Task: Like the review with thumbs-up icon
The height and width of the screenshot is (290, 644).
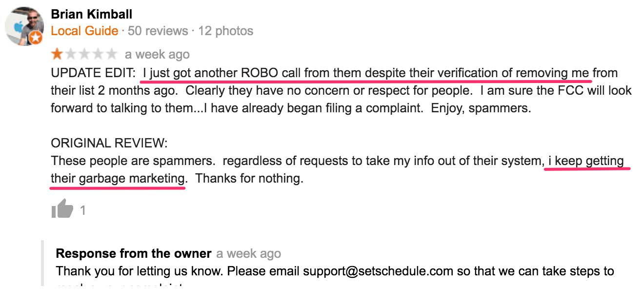Action: click(62, 209)
